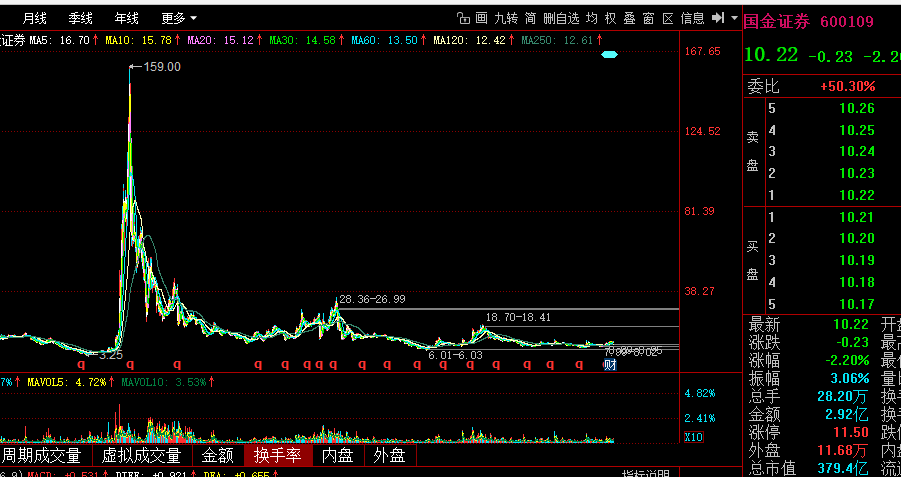
Task: Select the highlighted 换手率 tab
Action: tap(279, 456)
